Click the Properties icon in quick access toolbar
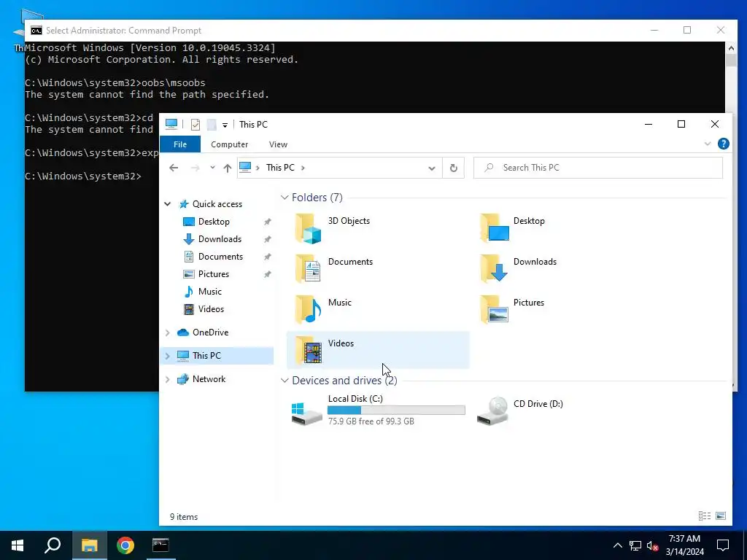747x560 pixels. pyautogui.click(x=196, y=125)
